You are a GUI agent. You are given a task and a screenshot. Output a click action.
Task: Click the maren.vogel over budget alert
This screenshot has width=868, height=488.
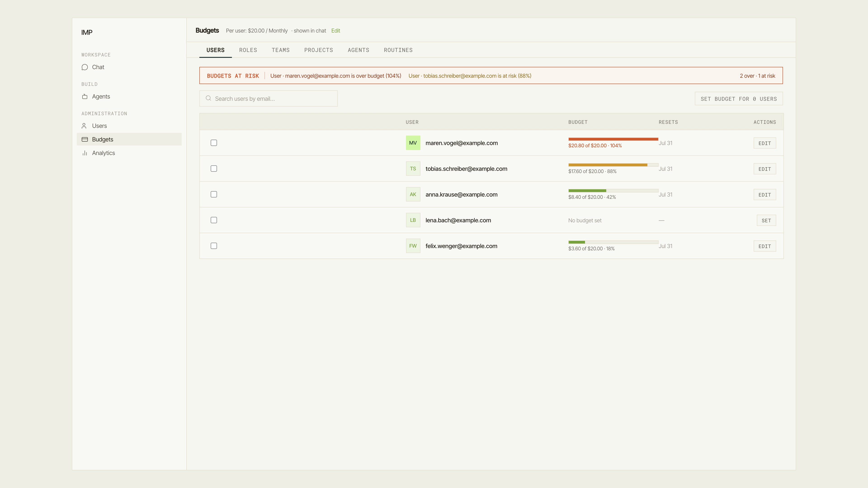336,76
